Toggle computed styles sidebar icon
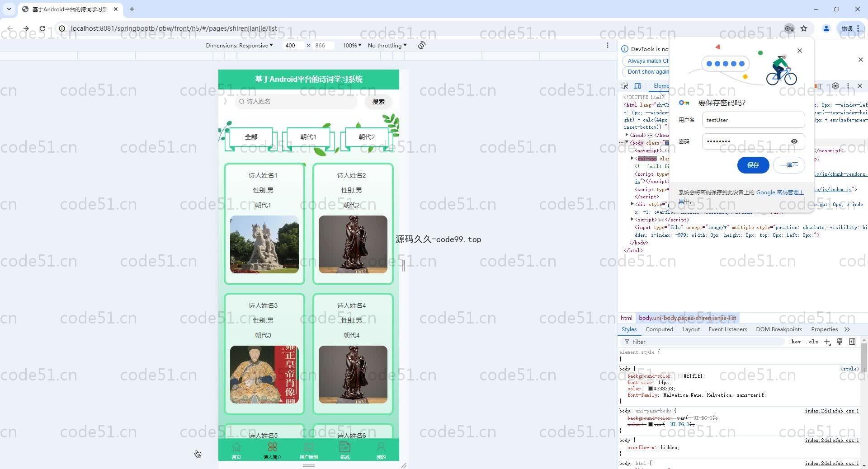The width and height of the screenshot is (868, 469). tap(852, 342)
